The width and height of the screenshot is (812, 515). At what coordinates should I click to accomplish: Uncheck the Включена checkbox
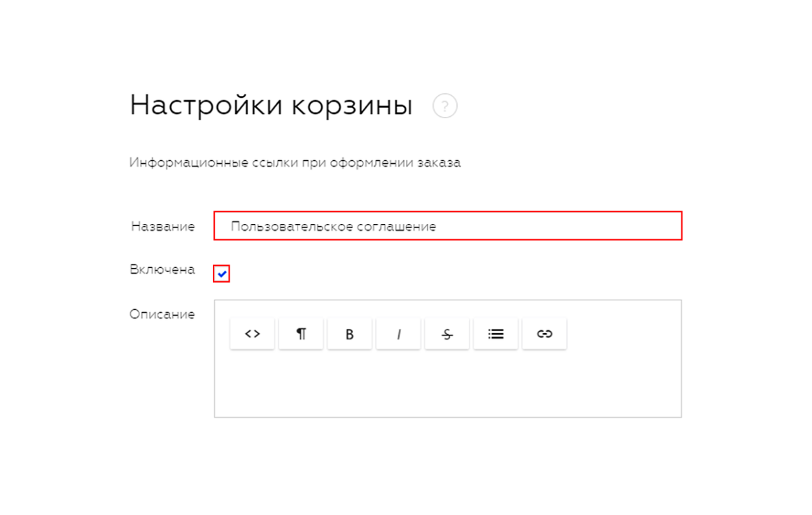tap(222, 274)
